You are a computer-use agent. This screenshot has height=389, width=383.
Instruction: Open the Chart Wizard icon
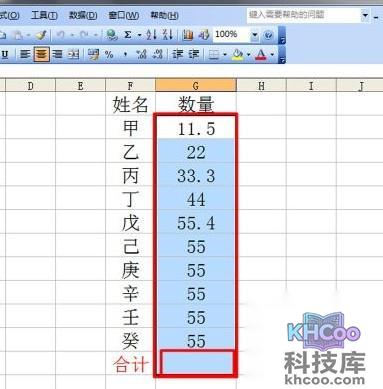(x=188, y=35)
